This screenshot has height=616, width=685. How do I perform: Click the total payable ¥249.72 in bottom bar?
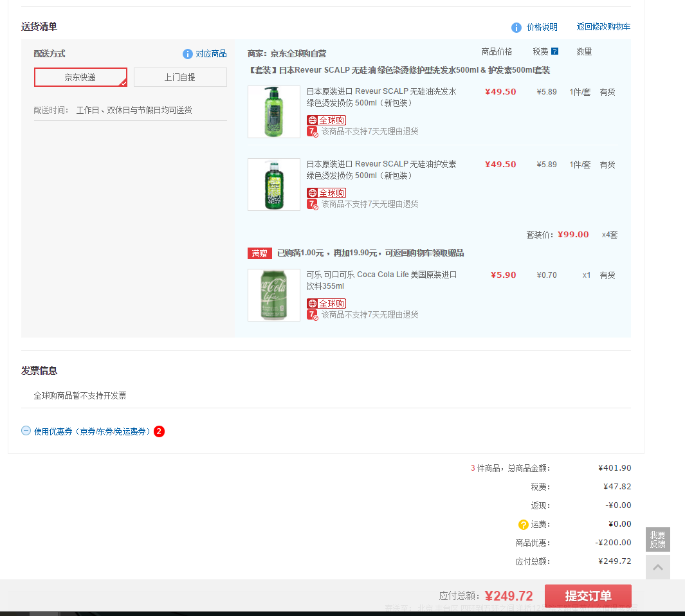click(x=509, y=596)
